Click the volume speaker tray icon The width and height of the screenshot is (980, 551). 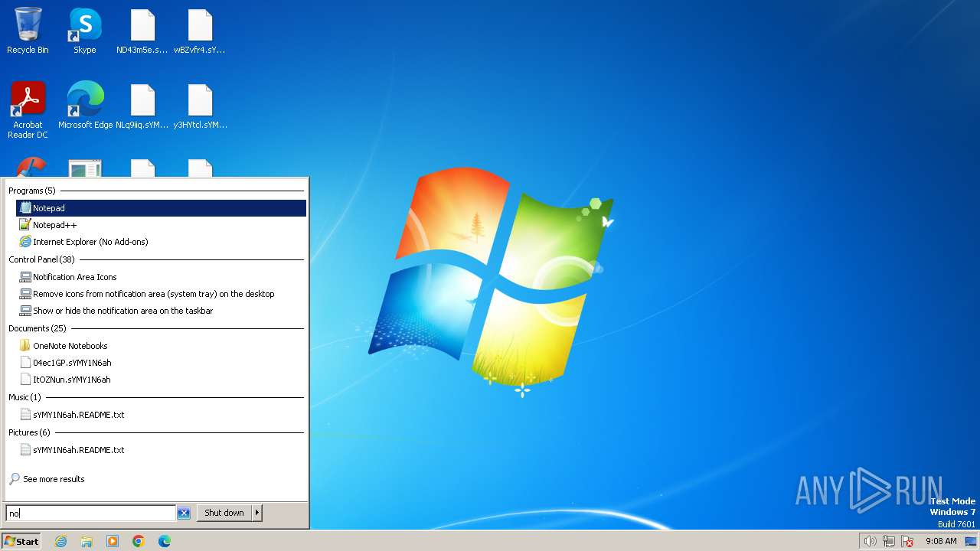tap(870, 541)
